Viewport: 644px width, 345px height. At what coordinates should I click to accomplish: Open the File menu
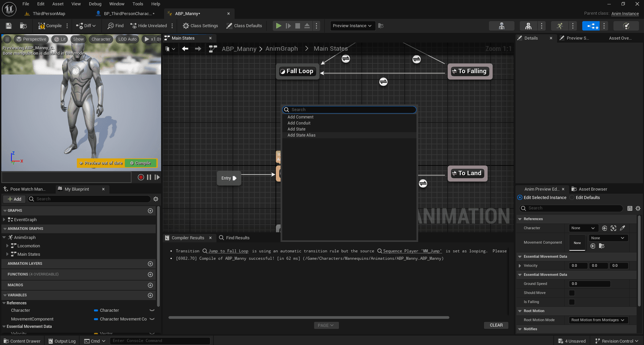(x=26, y=4)
